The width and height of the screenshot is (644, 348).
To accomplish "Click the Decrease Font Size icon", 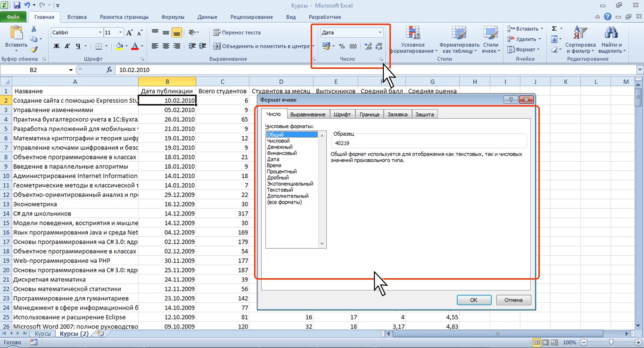I will click(139, 33).
